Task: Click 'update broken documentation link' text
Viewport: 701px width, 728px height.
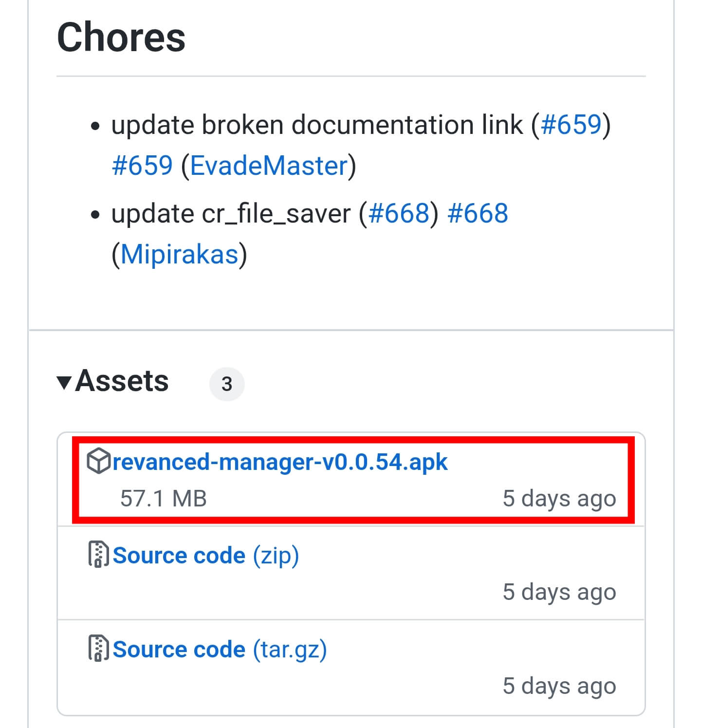Action: [x=317, y=125]
